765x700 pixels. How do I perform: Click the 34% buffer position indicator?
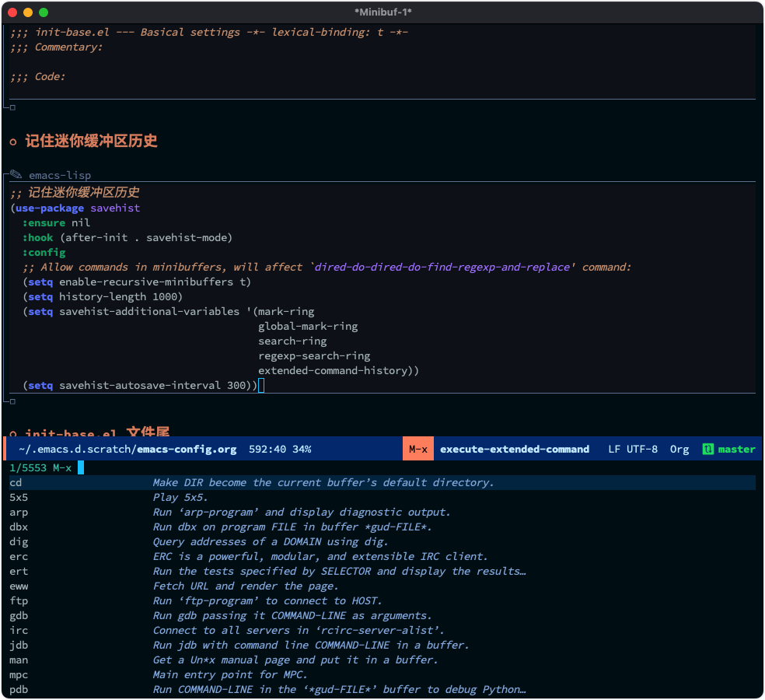(x=302, y=449)
